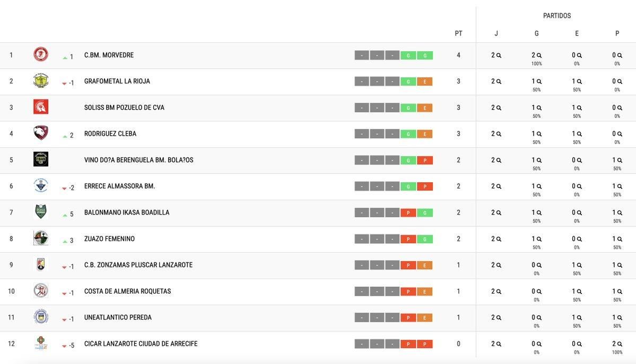Viewport: 636px width, 364px height.
Task: Click the magnifier beside Cicar Lanzarote's losses
Action: (620, 344)
